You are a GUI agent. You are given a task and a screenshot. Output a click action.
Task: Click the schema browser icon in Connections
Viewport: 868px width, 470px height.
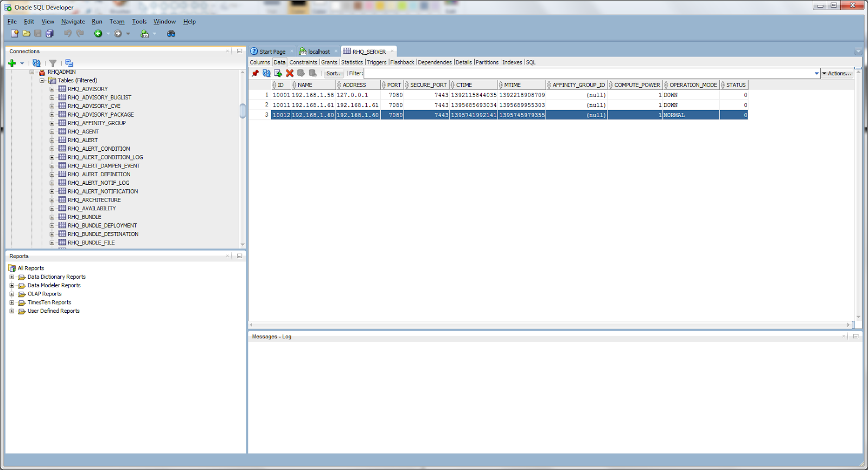[69, 63]
